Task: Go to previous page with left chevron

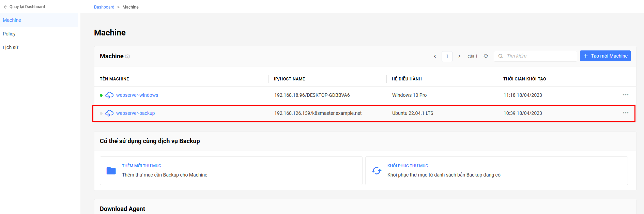Action: [435, 56]
